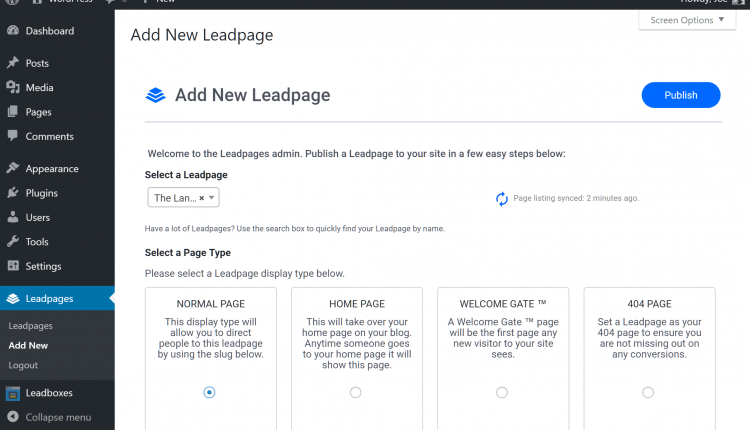Click the Users person icon

(x=13, y=217)
